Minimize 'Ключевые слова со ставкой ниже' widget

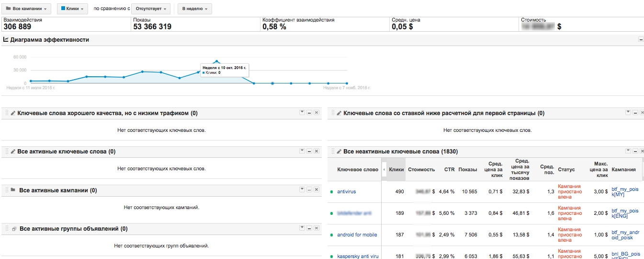click(636, 112)
